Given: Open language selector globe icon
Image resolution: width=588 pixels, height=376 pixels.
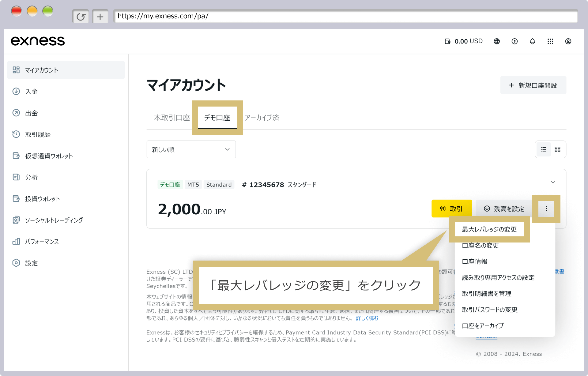Looking at the screenshot, I should [x=497, y=41].
